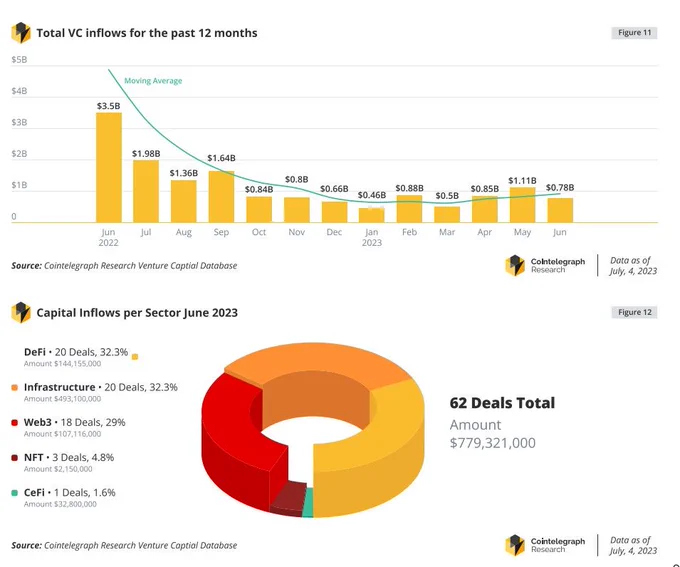This screenshot has width=680, height=567.
Task: Click the 'Data as of July, 4, 2023' note under Figure 11
Action: tap(633, 265)
